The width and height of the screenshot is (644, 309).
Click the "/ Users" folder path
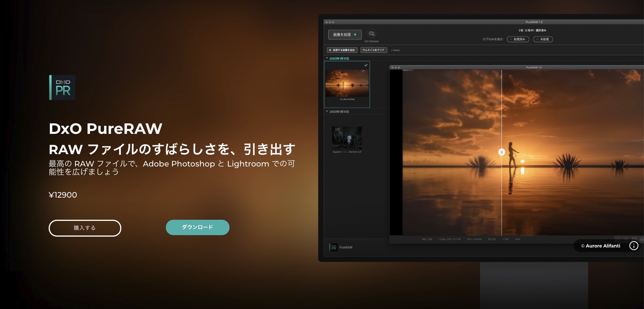(395, 50)
